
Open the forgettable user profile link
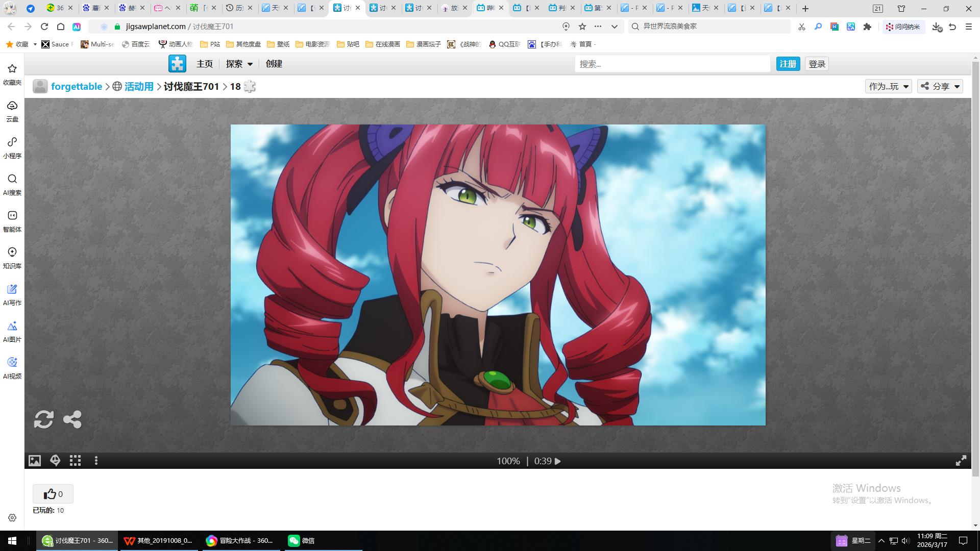click(76, 86)
